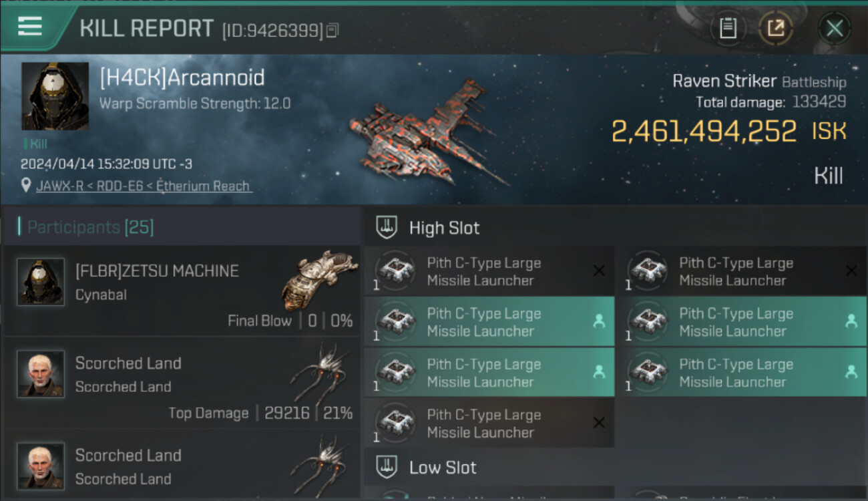Select Arcannoid's pilot portrait
This screenshot has height=501, width=868.
coord(55,96)
